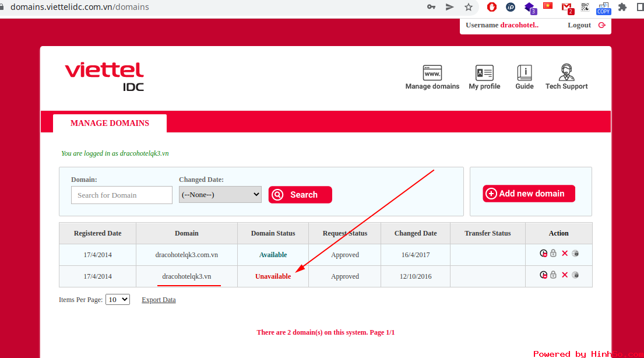Click the red X for dracohotelqk3.vn row

(x=565, y=275)
